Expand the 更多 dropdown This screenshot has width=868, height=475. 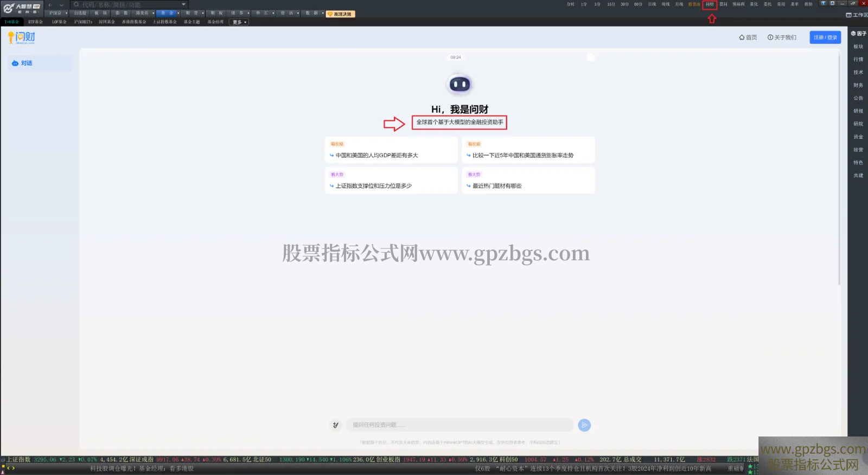point(239,22)
